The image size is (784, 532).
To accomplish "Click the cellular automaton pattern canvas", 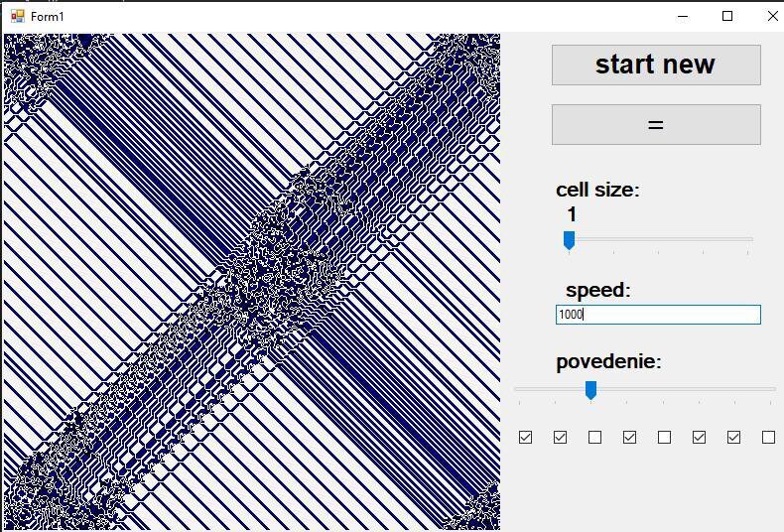I will point(251,282).
